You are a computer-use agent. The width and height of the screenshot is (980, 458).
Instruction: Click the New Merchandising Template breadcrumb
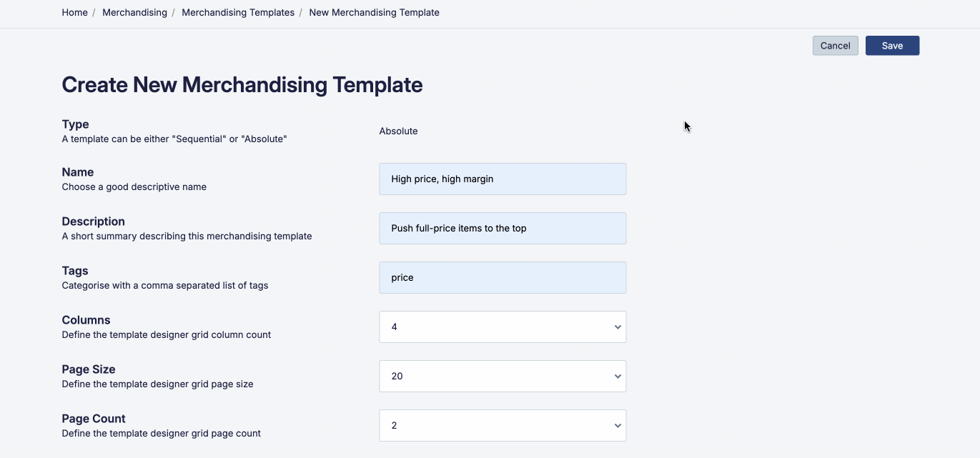[x=374, y=12]
